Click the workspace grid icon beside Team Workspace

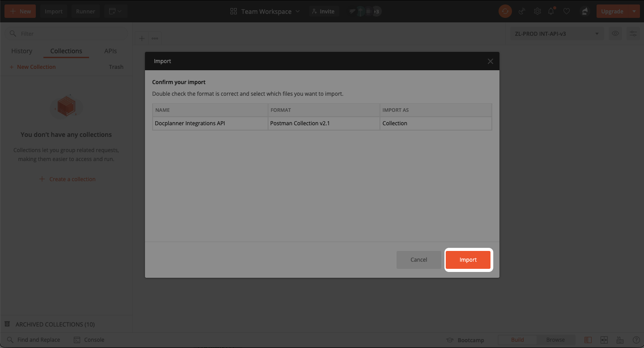click(x=234, y=11)
